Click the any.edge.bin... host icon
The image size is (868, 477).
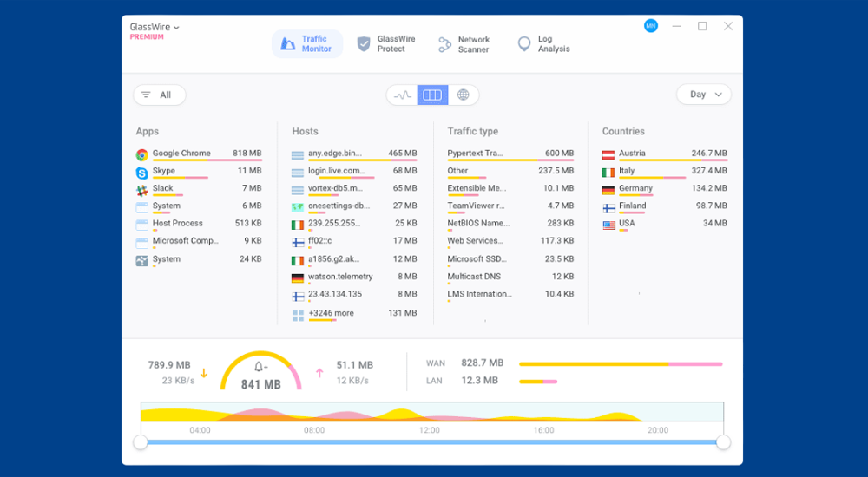tap(298, 155)
